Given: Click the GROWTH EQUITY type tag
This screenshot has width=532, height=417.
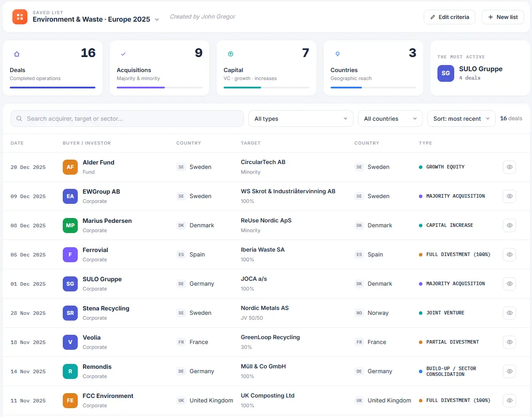Looking at the screenshot, I should point(442,167).
